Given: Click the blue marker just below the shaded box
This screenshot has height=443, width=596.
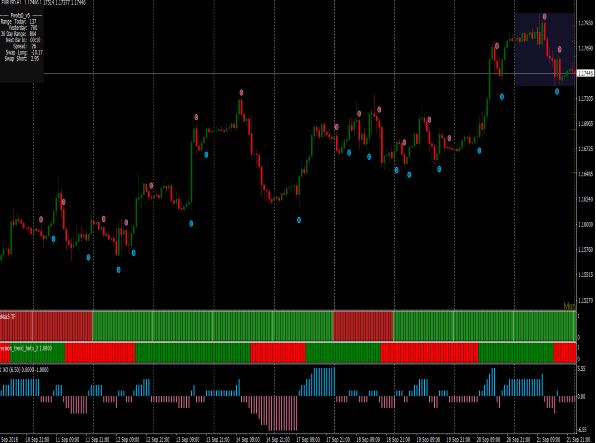Looking at the screenshot, I should [x=556, y=91].
